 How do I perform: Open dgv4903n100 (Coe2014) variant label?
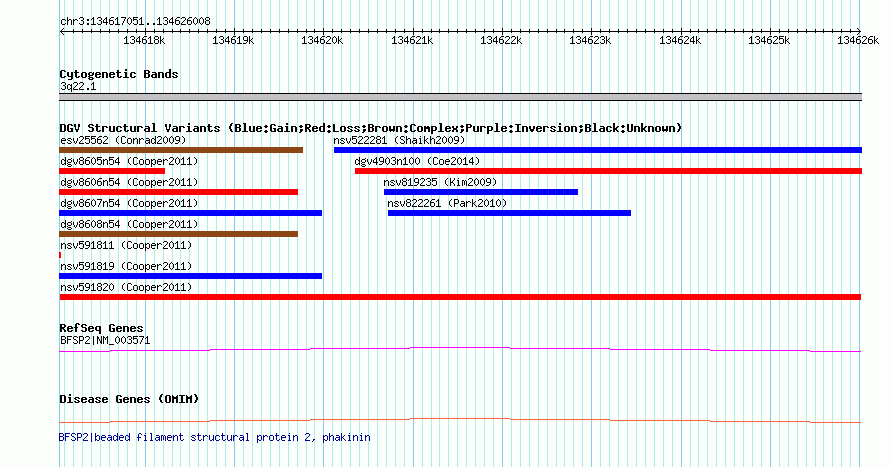417,161
